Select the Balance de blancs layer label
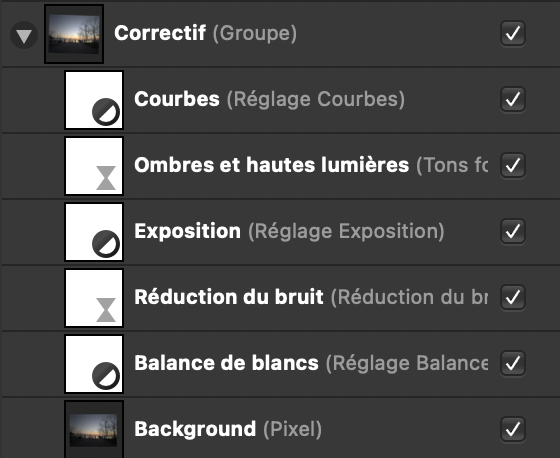The height and width of the screenshot is (458, 560). tap(226, 363)
